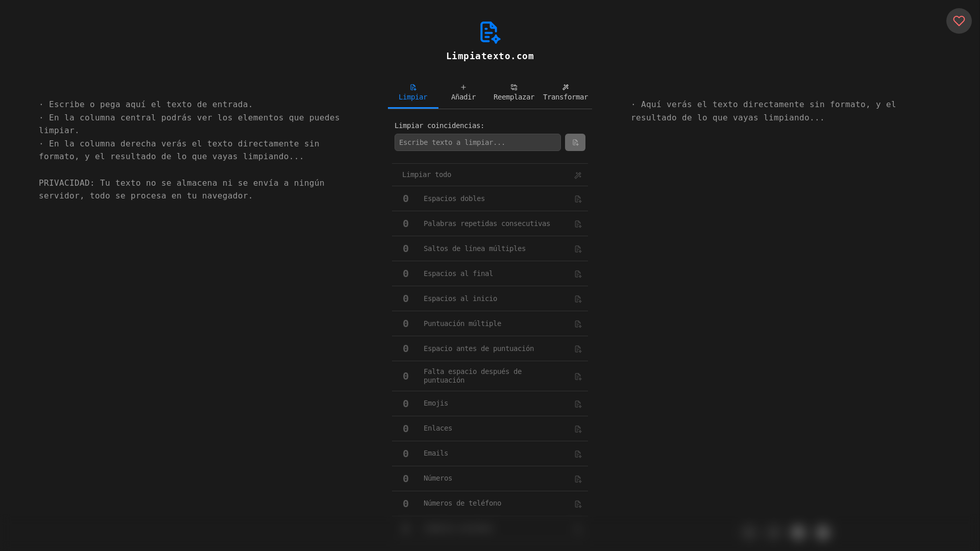Click the 'Limpiar coincidencias:' label
This screenshot has width=980, height=551.
coord(439,126)
